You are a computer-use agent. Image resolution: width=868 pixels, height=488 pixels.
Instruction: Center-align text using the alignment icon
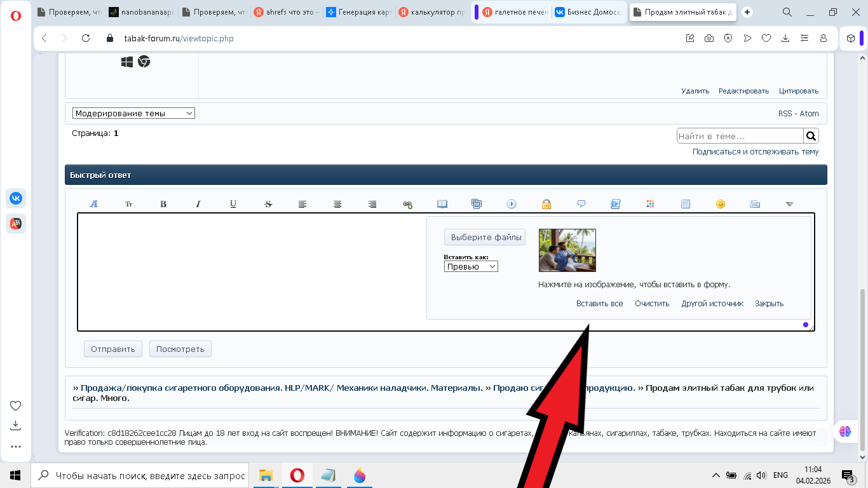pyautogui.click(x=337, y=203)
